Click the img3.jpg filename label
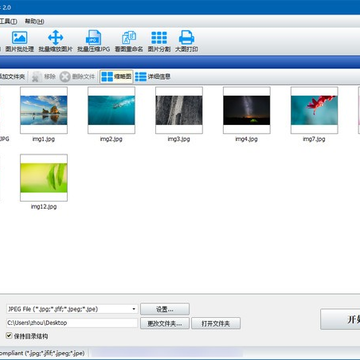 (179, 139)
